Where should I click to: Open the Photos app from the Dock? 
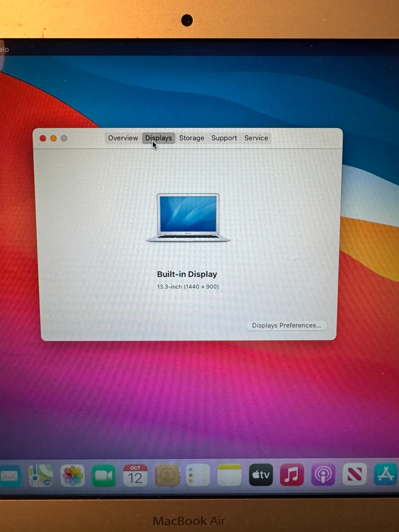click(x=72, y=475)
